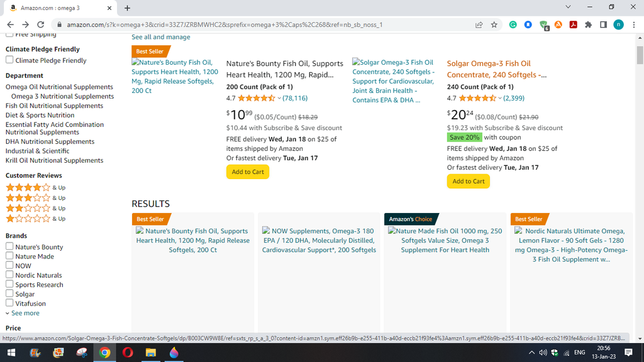
Task: Open the volume control in system tray
Action: (543, 353)
